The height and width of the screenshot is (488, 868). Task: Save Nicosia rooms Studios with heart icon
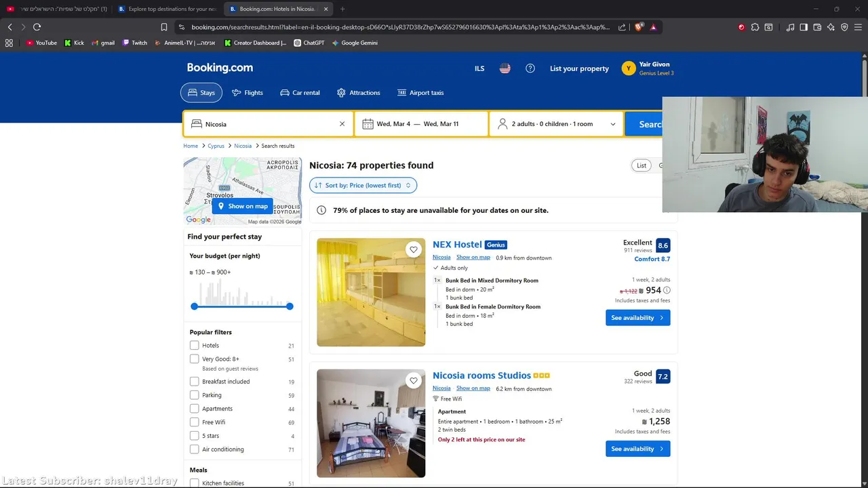coord(414,380)
